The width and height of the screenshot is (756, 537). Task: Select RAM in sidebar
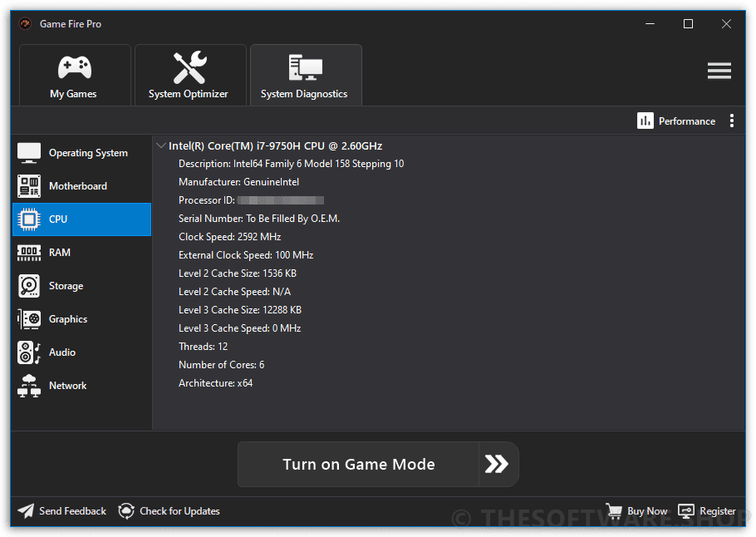tap(81, 253)
